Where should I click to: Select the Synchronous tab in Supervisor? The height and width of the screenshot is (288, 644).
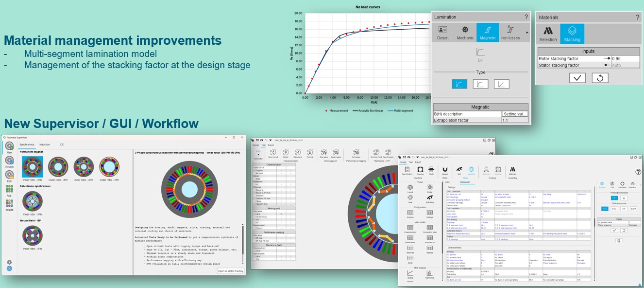(x=27, y=144)
